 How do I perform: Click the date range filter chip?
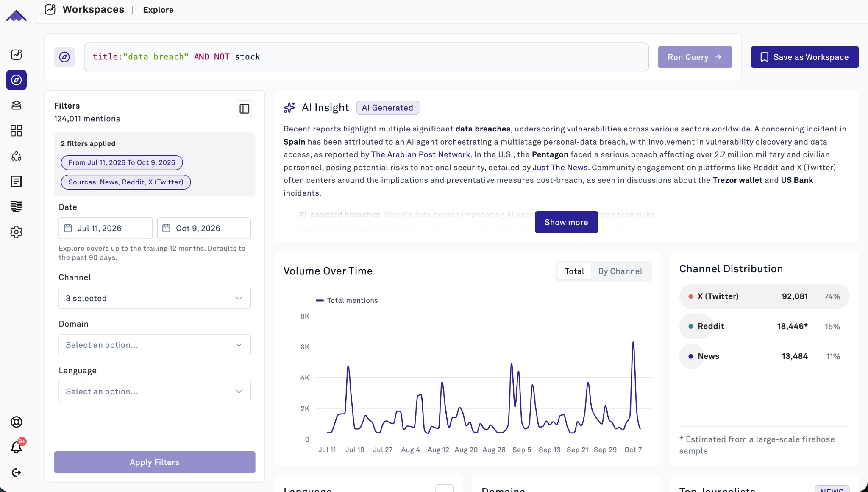click(x=122, y=162)
